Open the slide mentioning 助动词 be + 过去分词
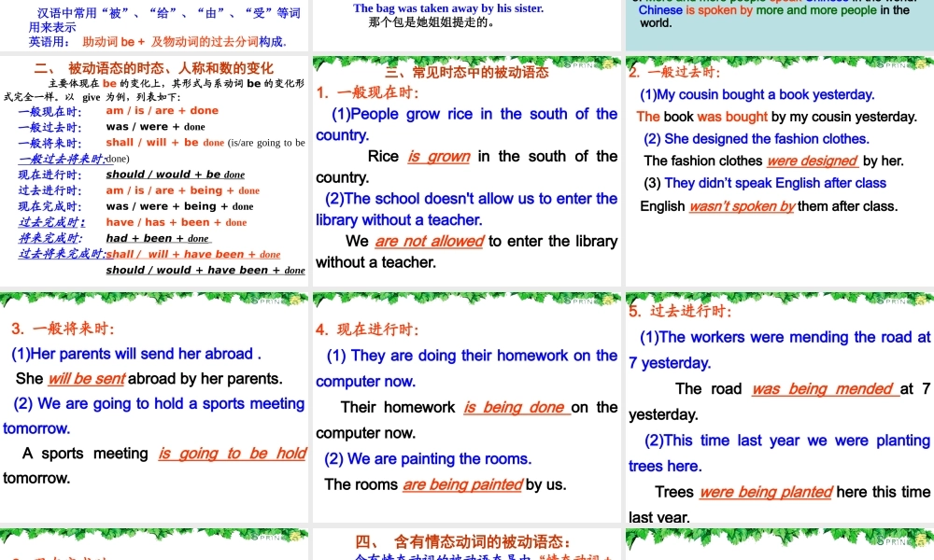934x560 pixels. pyautogui.click(x=154, y=25)
